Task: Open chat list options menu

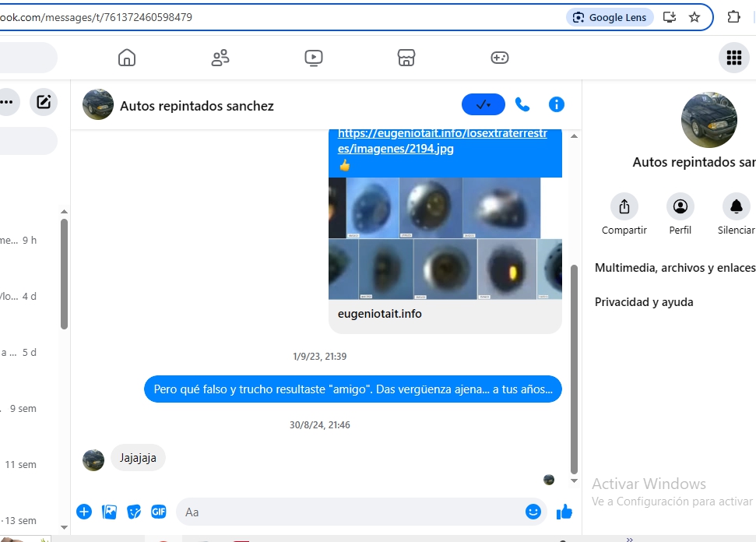Action: point(8,101)
